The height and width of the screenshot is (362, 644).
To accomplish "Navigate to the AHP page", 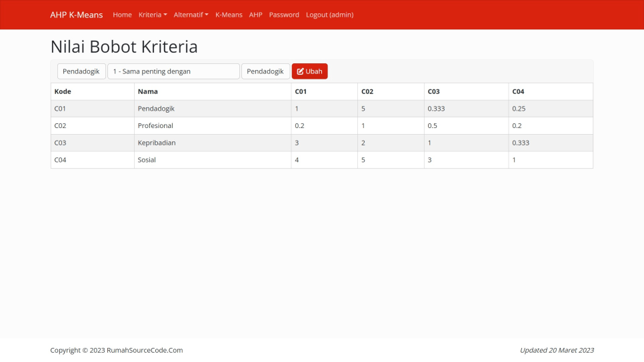I will click(x=256, y=15).
